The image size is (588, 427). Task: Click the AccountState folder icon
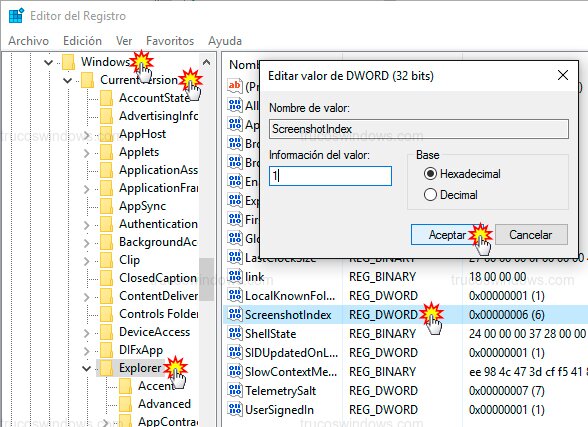click(106, 98)
